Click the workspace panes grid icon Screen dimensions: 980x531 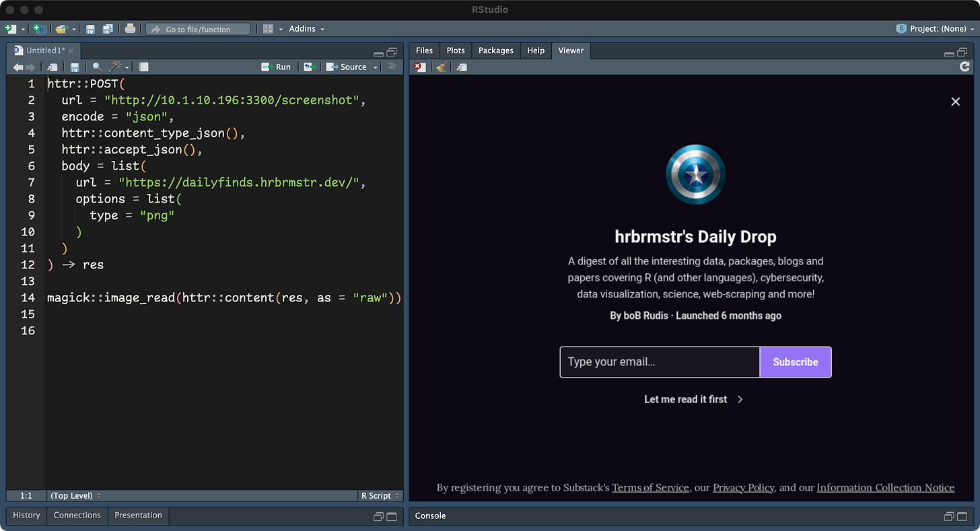click(268, 29)
